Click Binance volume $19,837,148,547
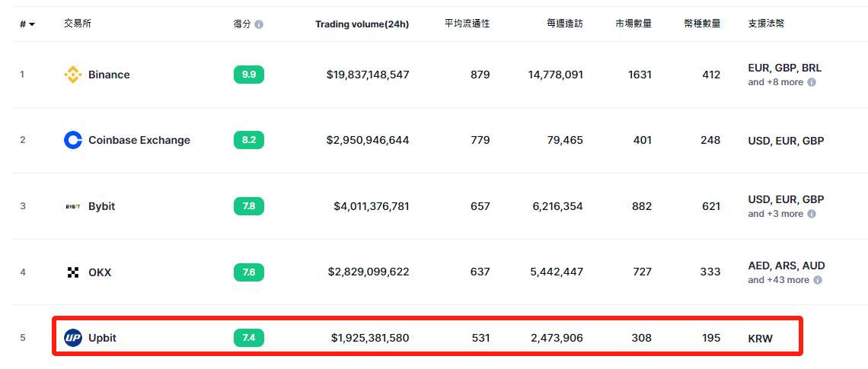The height and width of the screenshot is (369, 868). click(368, 75)
